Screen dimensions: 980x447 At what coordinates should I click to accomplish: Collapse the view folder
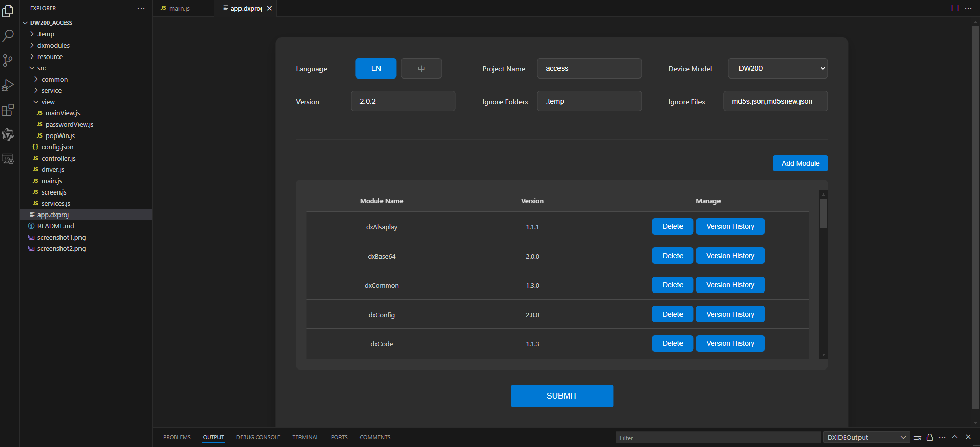click(x=86, y=102)
